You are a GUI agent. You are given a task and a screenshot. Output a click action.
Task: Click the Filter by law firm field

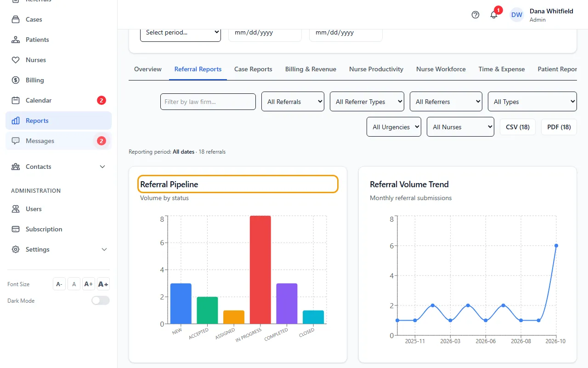coord(208,102)
